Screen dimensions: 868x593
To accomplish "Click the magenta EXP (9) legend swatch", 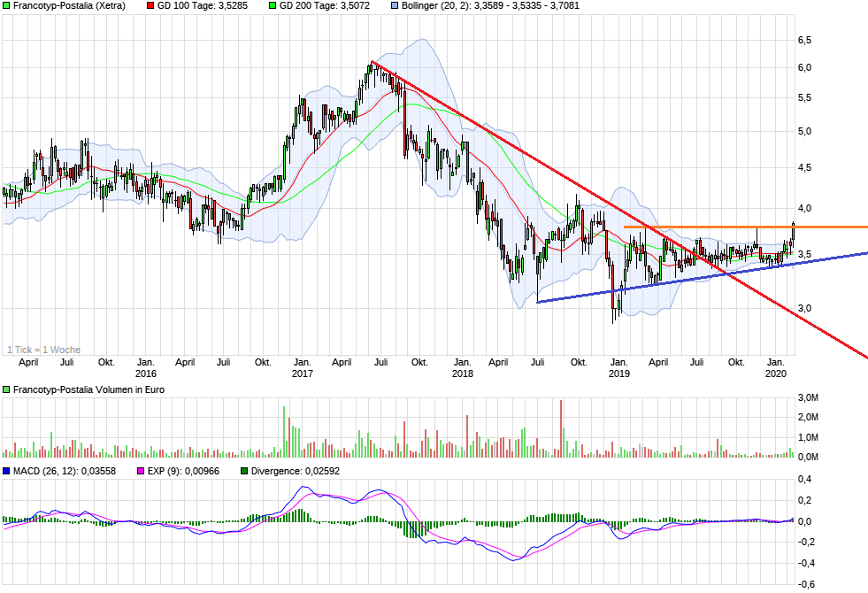I will coord(141,471).
